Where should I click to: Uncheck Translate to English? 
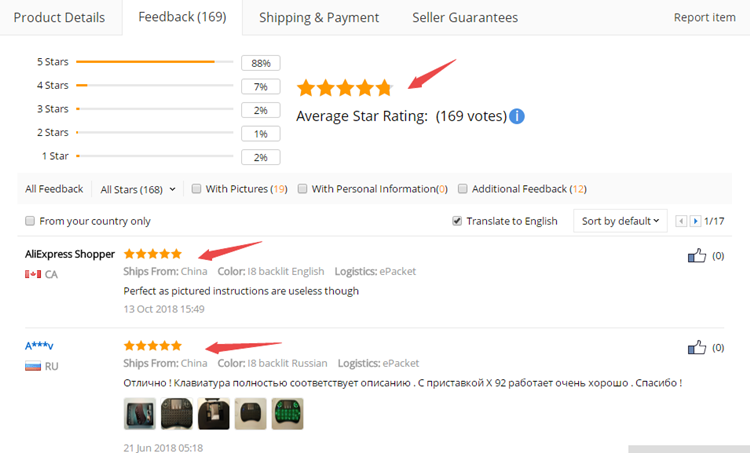click(457, 221)
